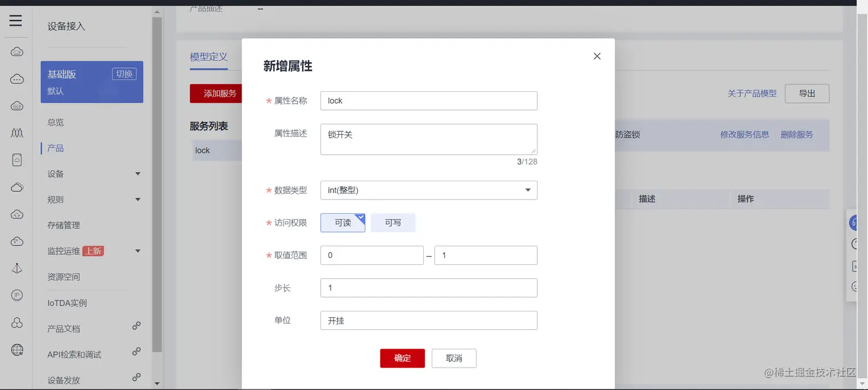Open IoTDA实例 in the sidebar
Image resolution: width=868 pixels, height=390 pixels.
click(x=67, y=303)
